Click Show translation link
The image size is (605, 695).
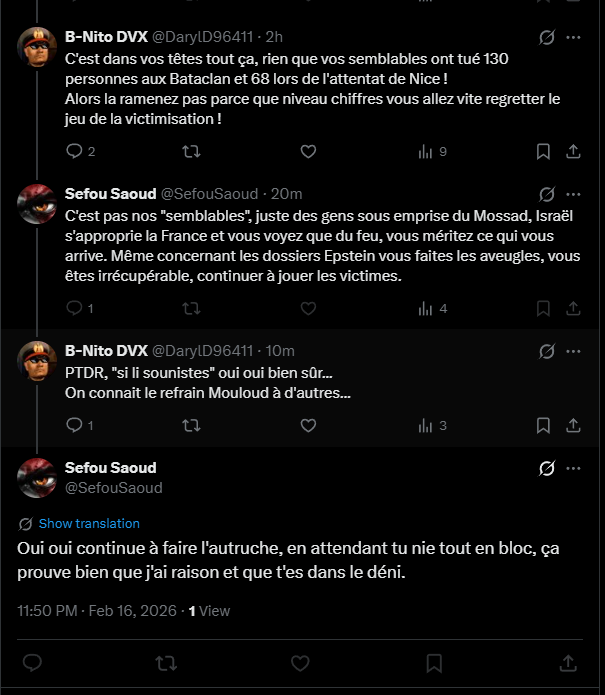[89, 523]
